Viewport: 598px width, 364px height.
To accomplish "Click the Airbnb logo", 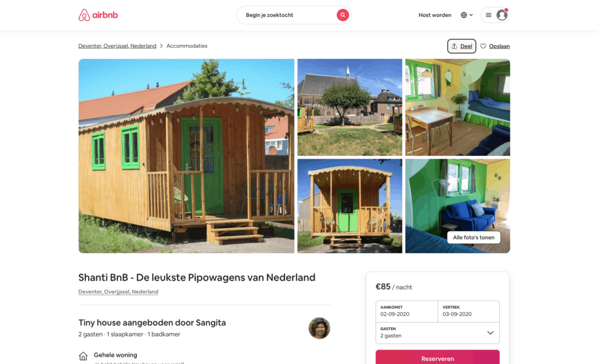I will [98, 15].
